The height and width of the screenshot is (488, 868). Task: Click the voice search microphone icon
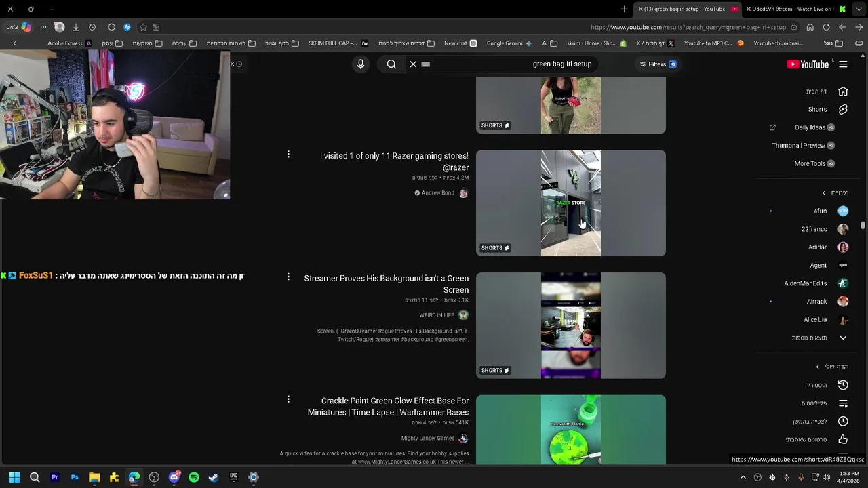[x=361, y=64]
